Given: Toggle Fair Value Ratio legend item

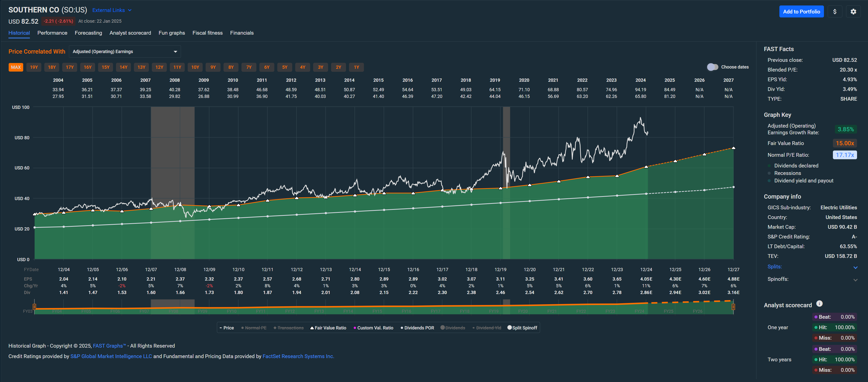Looking at the screenshot, I should pos(328,328).
